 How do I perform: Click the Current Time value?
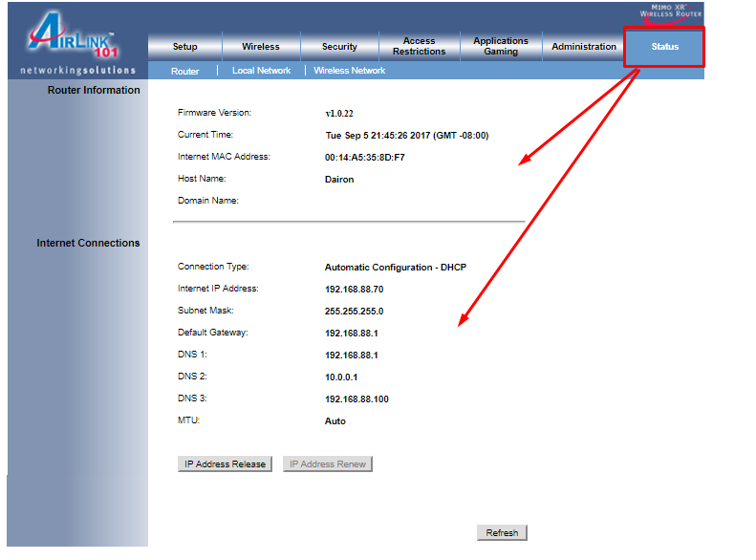pos(407,136)
